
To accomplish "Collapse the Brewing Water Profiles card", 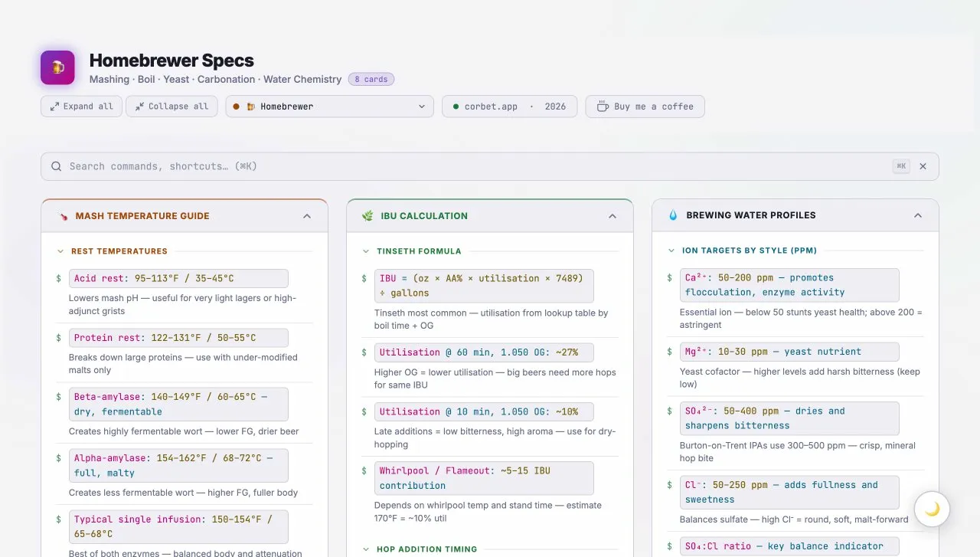I will 918,216.
